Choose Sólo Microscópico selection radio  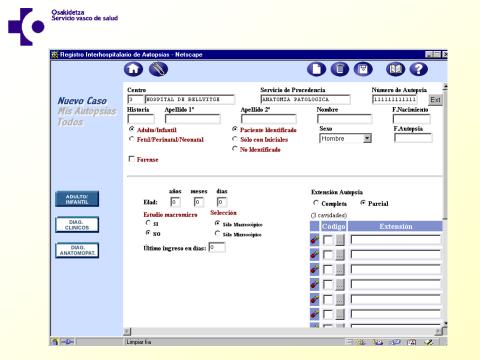(218, 234)
